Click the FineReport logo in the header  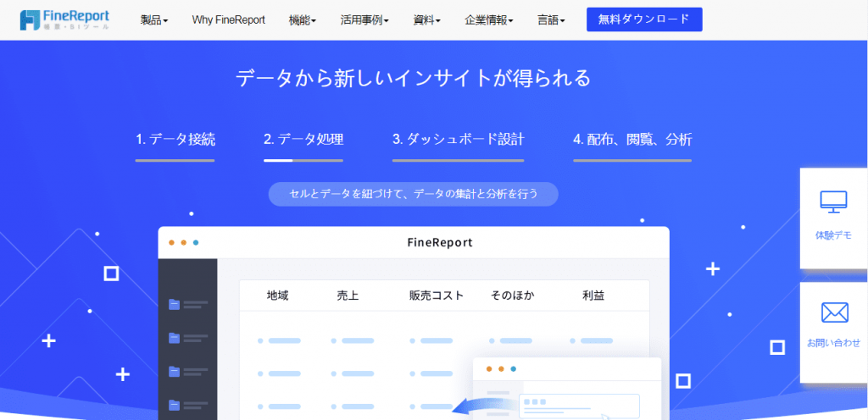click(x=64, y=19)
